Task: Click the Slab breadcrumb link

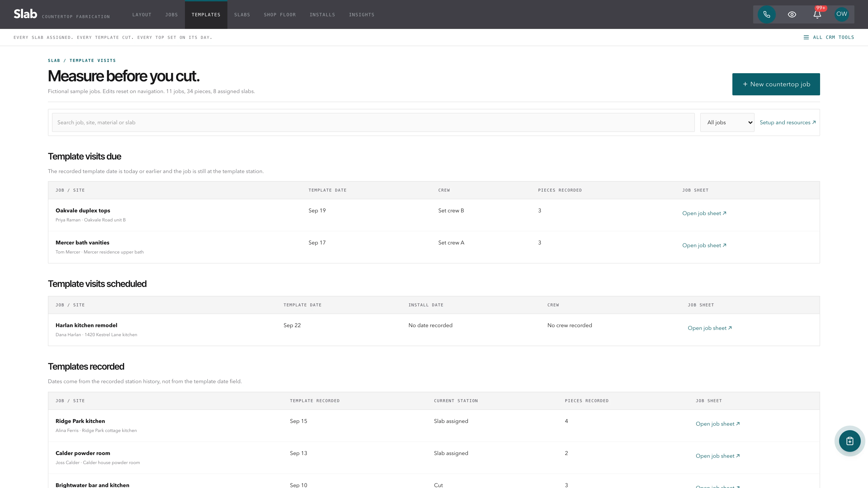Action: point(54,61)
